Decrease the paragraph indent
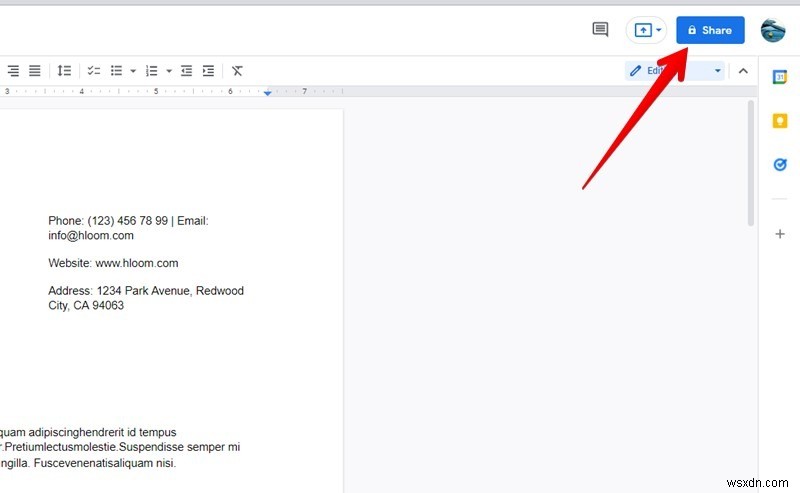 [x=186, y=71]
